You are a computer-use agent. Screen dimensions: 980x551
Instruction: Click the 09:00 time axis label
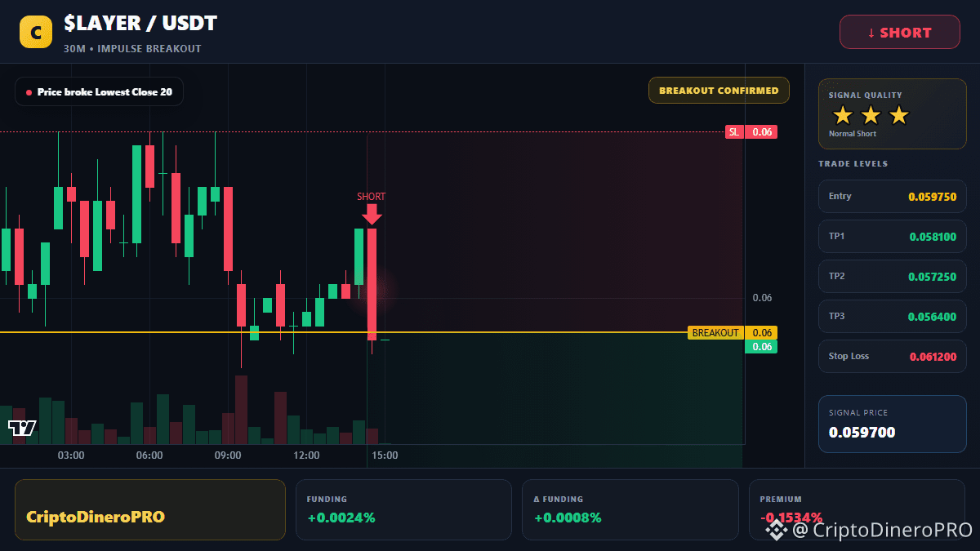tap(228, 455)
